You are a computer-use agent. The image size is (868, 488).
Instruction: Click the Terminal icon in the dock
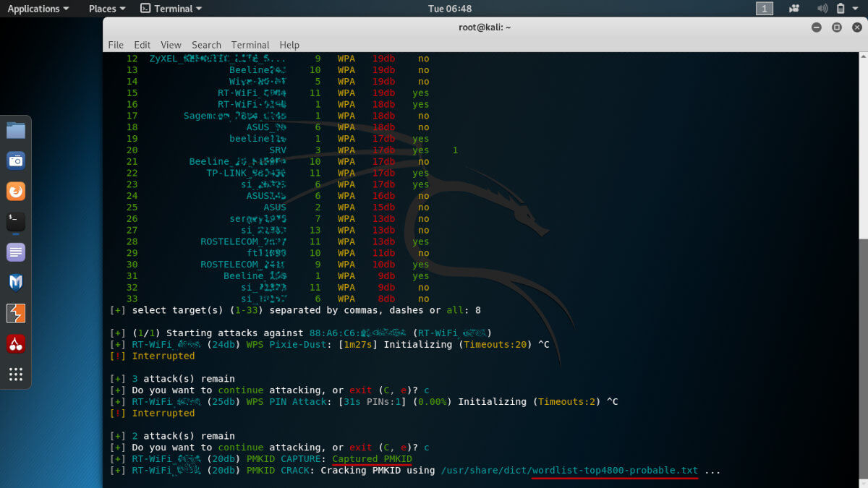(16, 222)
